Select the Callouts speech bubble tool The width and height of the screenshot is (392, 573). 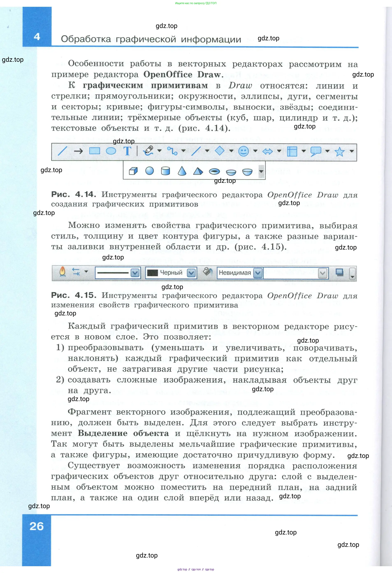click(x=316, y=151)
